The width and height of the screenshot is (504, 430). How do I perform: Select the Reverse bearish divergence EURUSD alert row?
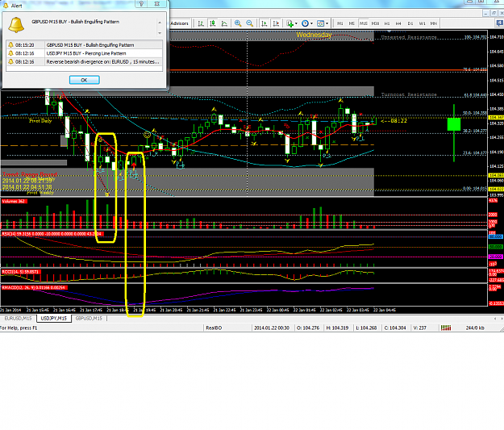click(x=84, y=62)
